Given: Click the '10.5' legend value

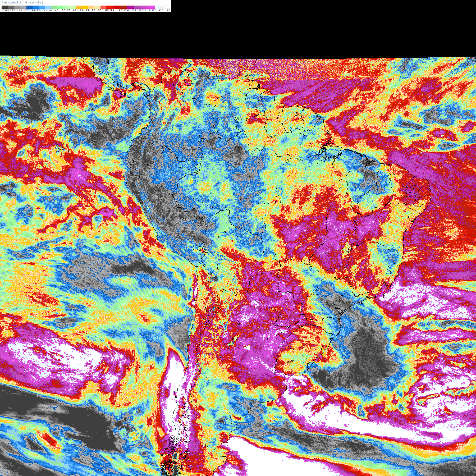Looking at the screenshot, I should click(134, 10).
